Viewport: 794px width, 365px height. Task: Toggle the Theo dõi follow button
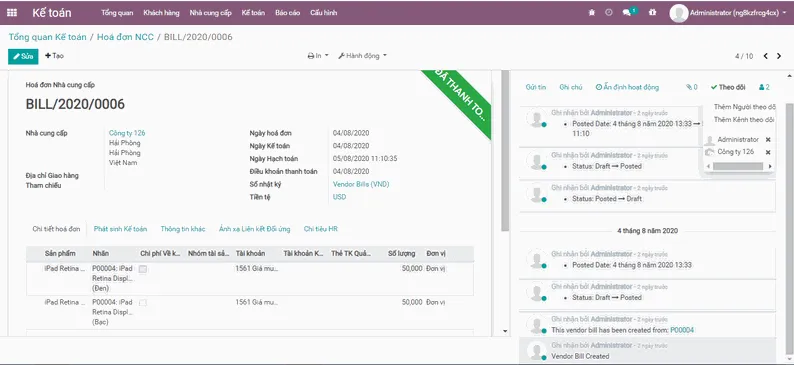[728, 87]
